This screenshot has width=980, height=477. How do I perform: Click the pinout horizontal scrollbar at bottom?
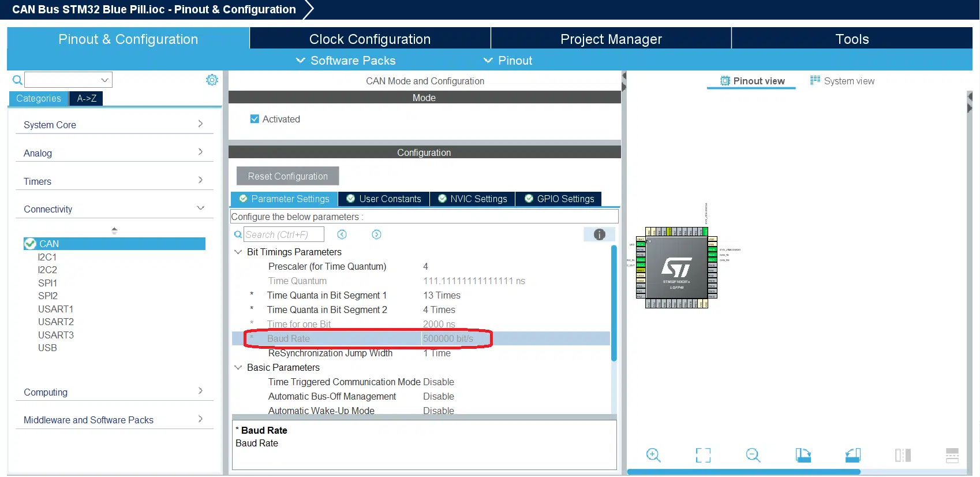click(743, 472)
